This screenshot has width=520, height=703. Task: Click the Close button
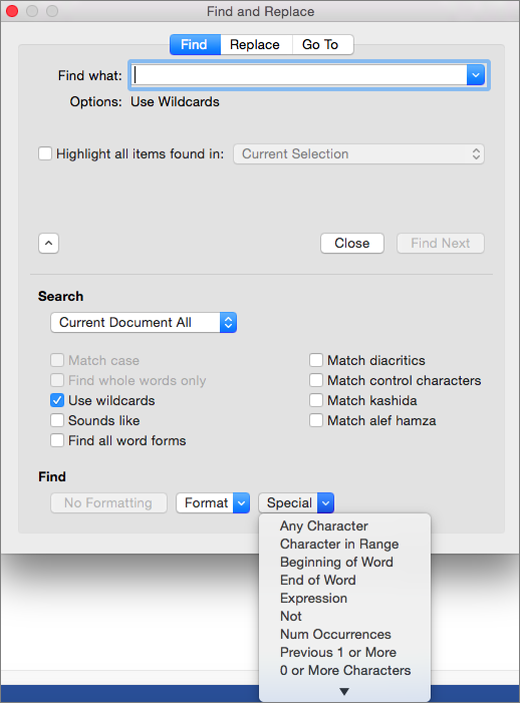tap(352, 243)
